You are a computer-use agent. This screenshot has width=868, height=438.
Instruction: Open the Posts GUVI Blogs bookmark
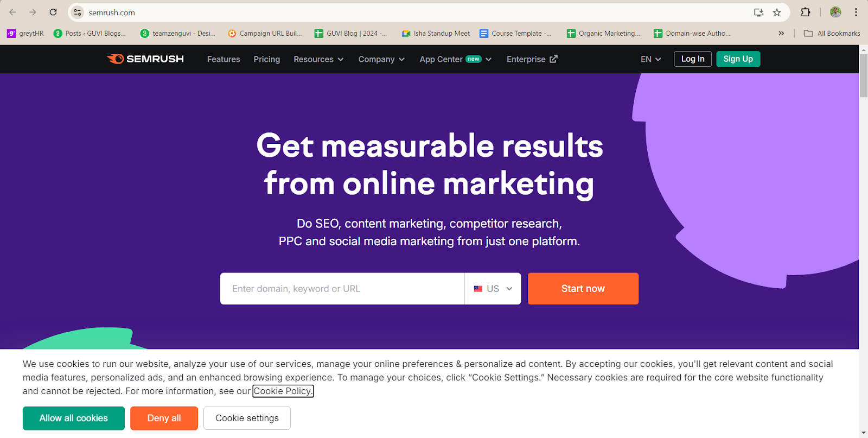[90, 33]
